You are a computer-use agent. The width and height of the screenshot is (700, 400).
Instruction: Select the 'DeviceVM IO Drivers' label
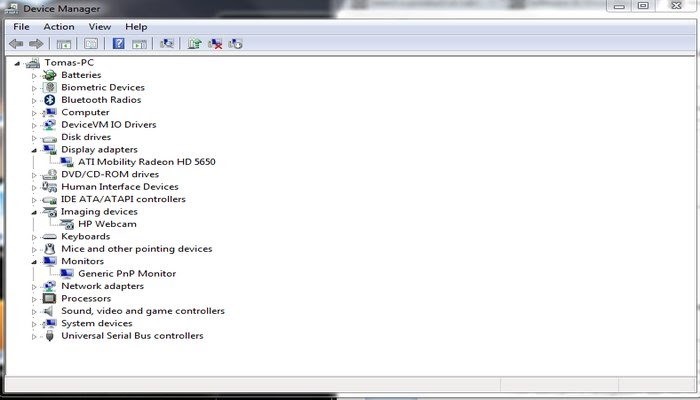(x=109, y=125)
